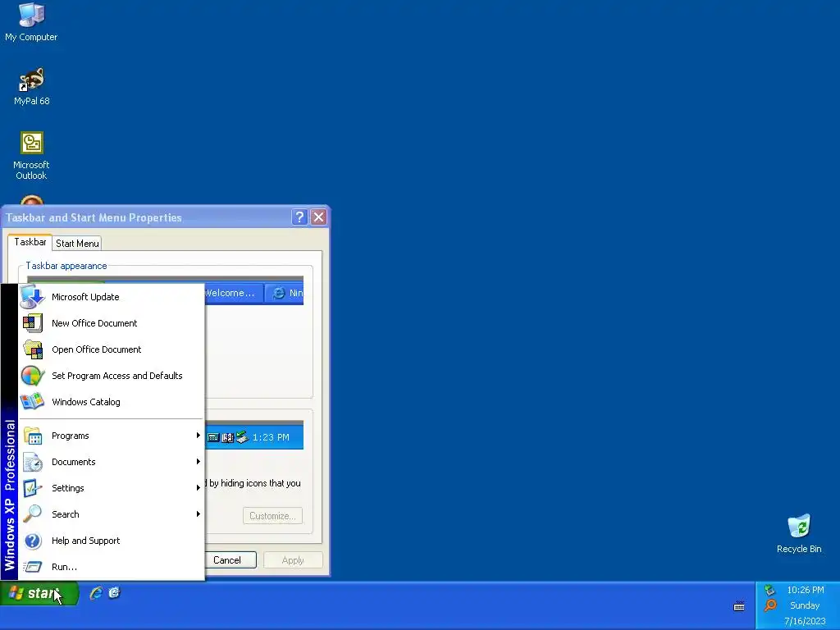
Task: Launch Internet Explorer from Quick Launch
Action: pyautogui.click(x=96, y=592)
